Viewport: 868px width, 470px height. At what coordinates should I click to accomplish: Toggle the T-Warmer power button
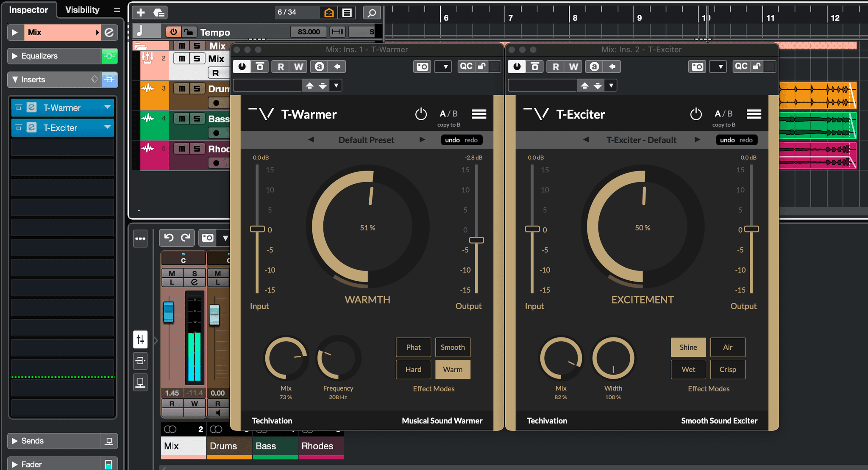click(421, 114)
